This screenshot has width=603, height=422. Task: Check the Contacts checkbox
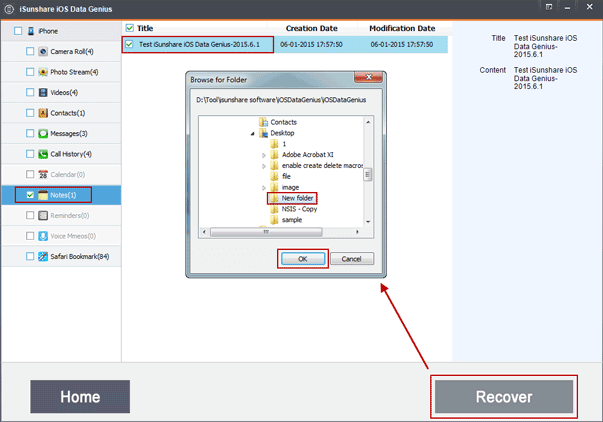(30, 113)
